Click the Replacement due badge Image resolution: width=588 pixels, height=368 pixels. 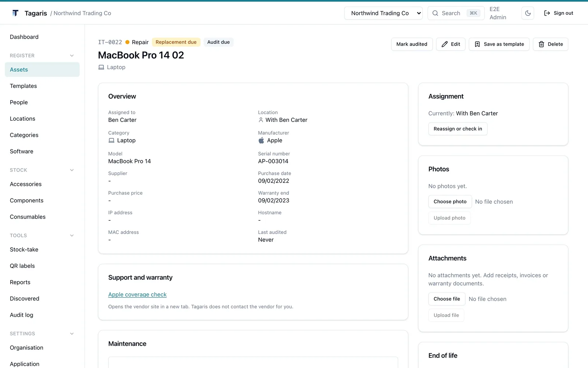coord(176,42)
